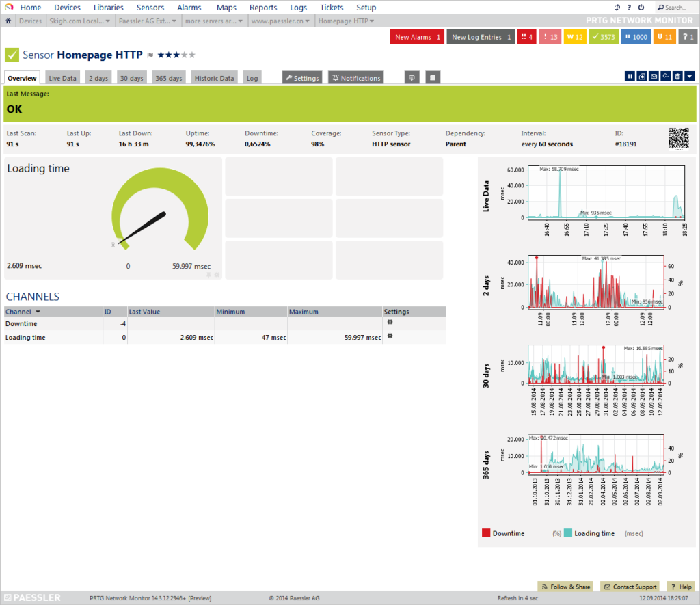Image resolution: width=700 pixels, height=605 pixels.
Task: Delete the Homepage HTTP sensor
Action: click(675, 76)
